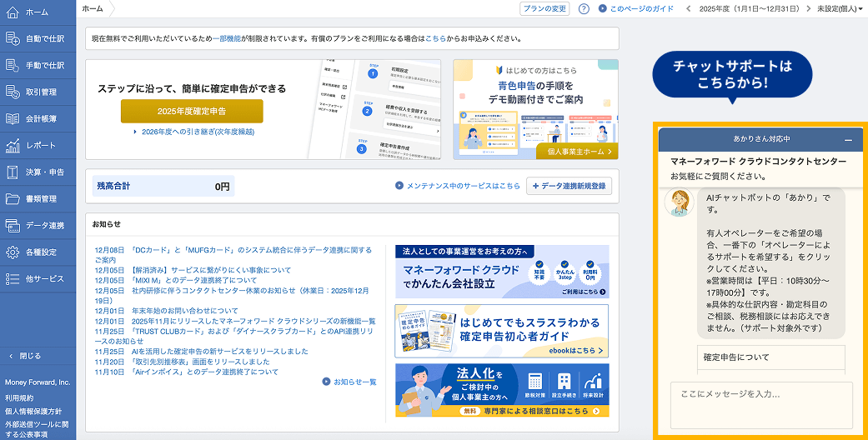Open the 一部機能 link in notice
This screenshot has height=440, width=868.
[x=227, y=38]
